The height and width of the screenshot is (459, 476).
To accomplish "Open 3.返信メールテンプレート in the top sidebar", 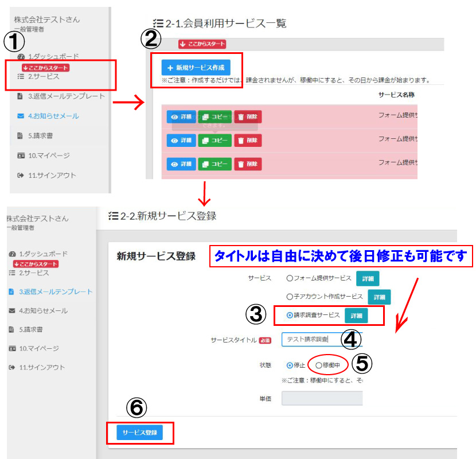I will pos(66,96).
